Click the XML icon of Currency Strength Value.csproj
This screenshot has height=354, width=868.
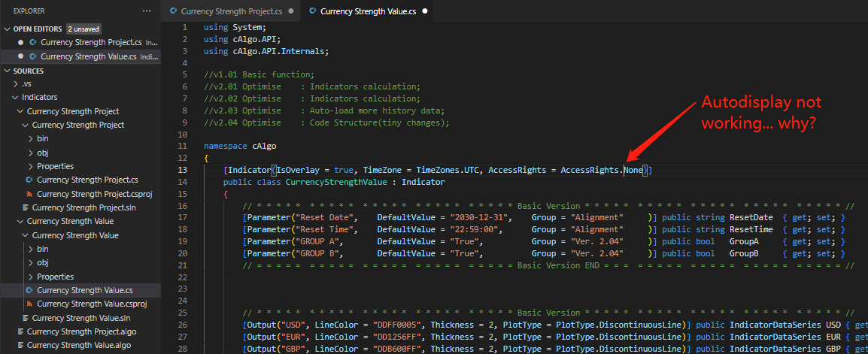tap(29, 304)
